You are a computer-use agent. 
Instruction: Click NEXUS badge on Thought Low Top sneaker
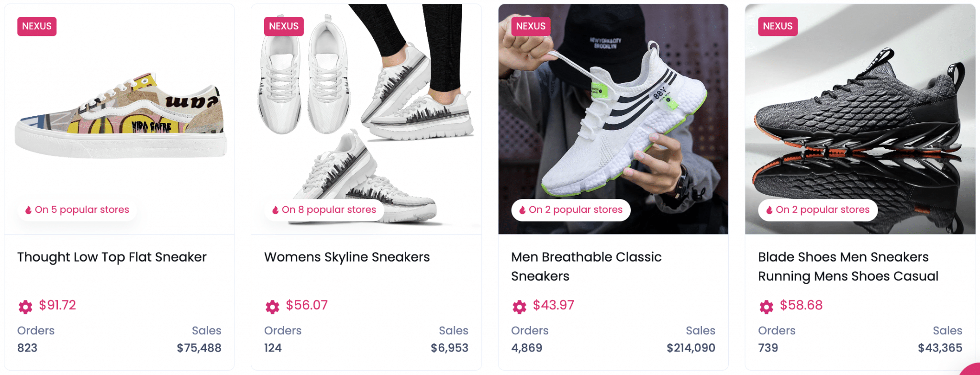37,26
